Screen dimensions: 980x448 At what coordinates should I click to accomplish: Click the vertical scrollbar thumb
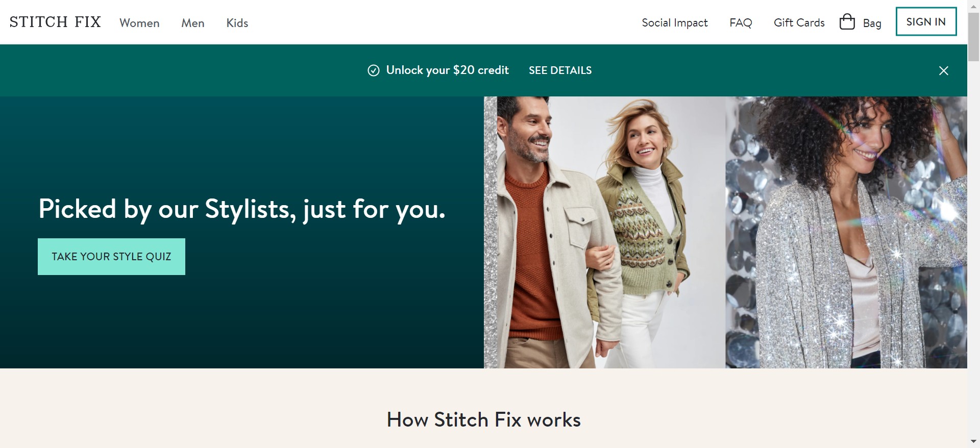(973, 37)
